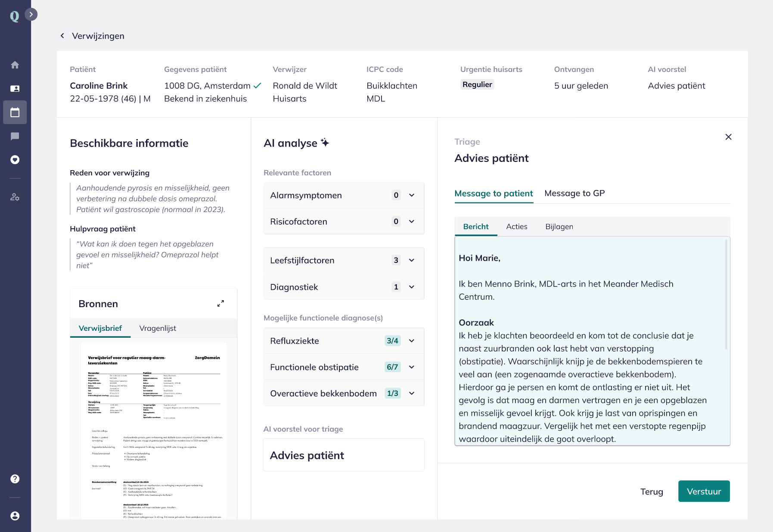Click the 6/7 score badge for obstipatie
Screen dimensions: 773x532
[x=392, y=367]
